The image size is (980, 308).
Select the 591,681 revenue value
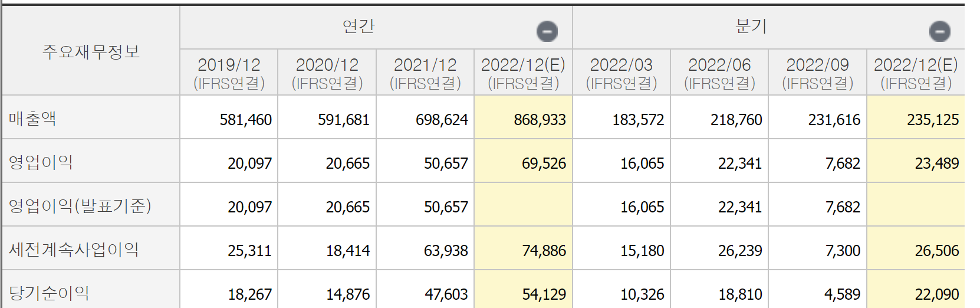pos(344,120)
